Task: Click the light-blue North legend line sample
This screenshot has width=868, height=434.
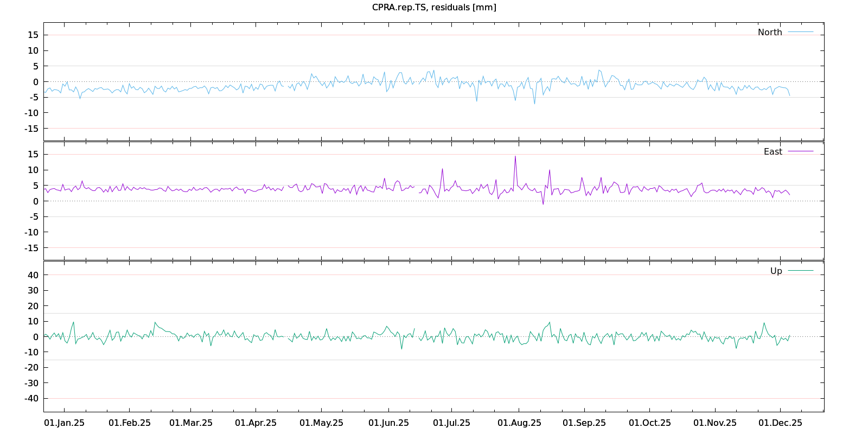Action: pos(801,33)
